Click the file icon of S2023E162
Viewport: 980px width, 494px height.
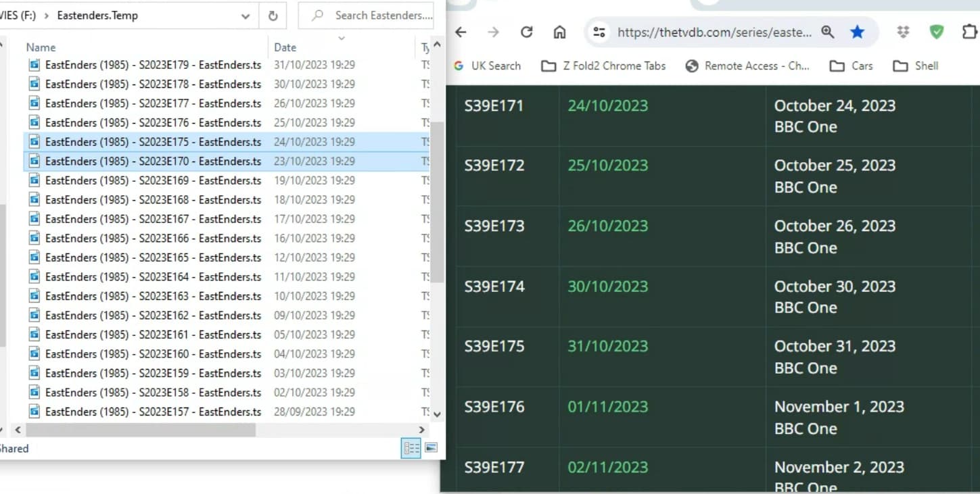[34, 315]
